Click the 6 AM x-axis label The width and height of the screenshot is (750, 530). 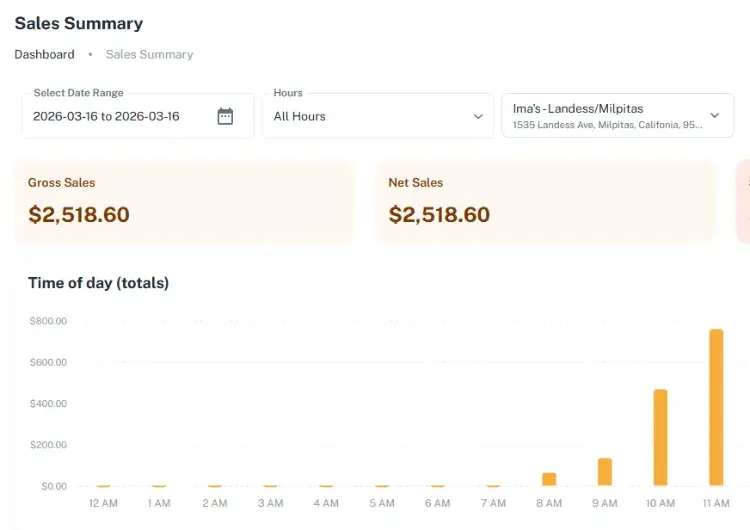[x=438, y=503]
